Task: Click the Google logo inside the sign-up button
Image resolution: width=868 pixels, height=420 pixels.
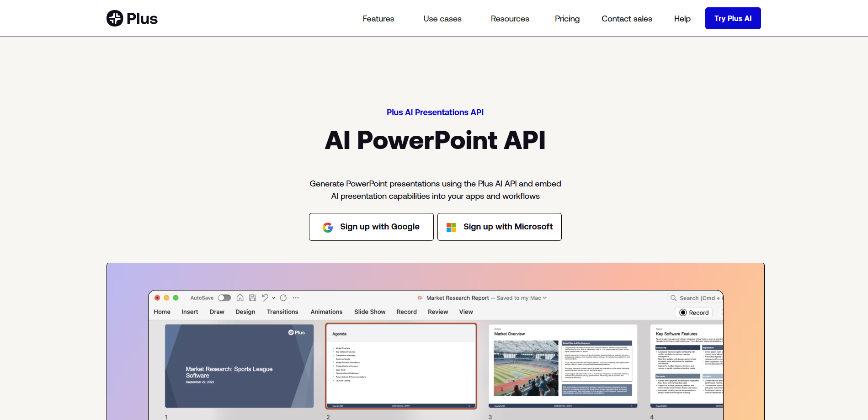Action: click(x=328, y=227)
